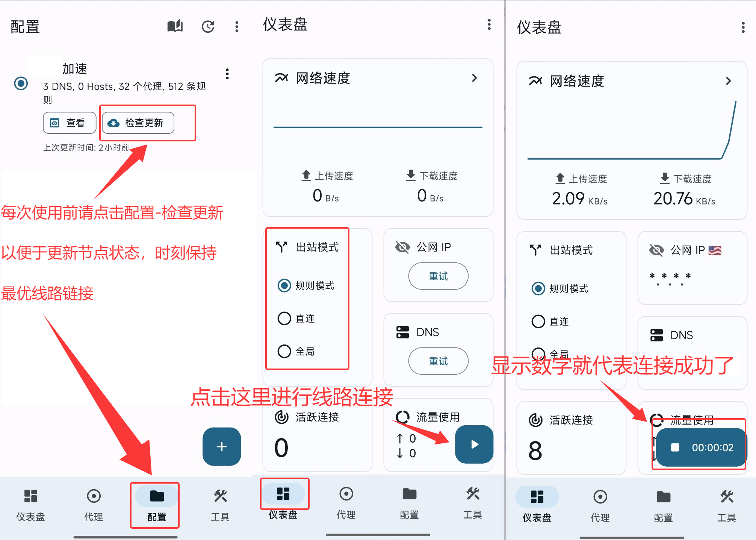This screenshot has width=756, height=540.
Task: Open right 仪表盘 header three-dot menu
Action: tap(743, 27)
